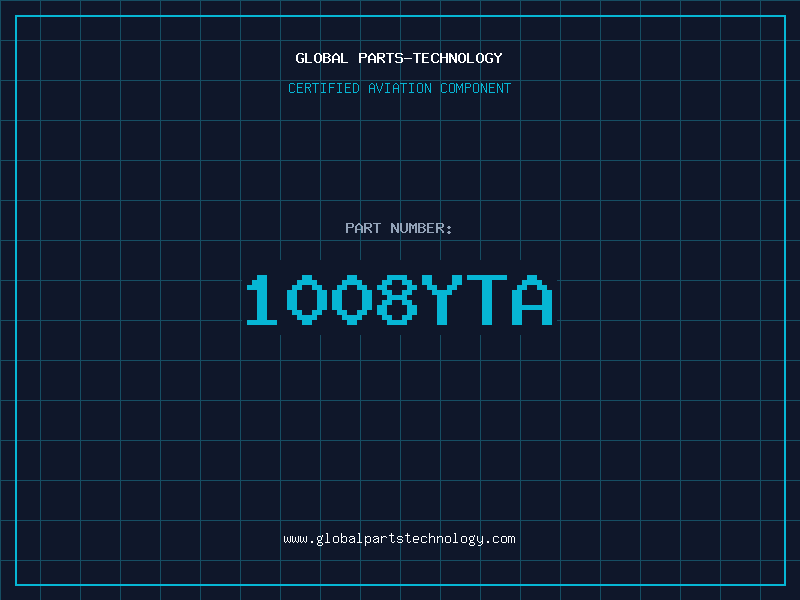Click the word PART above the part number
Screen dimensions: 800x600
point(363,228)
